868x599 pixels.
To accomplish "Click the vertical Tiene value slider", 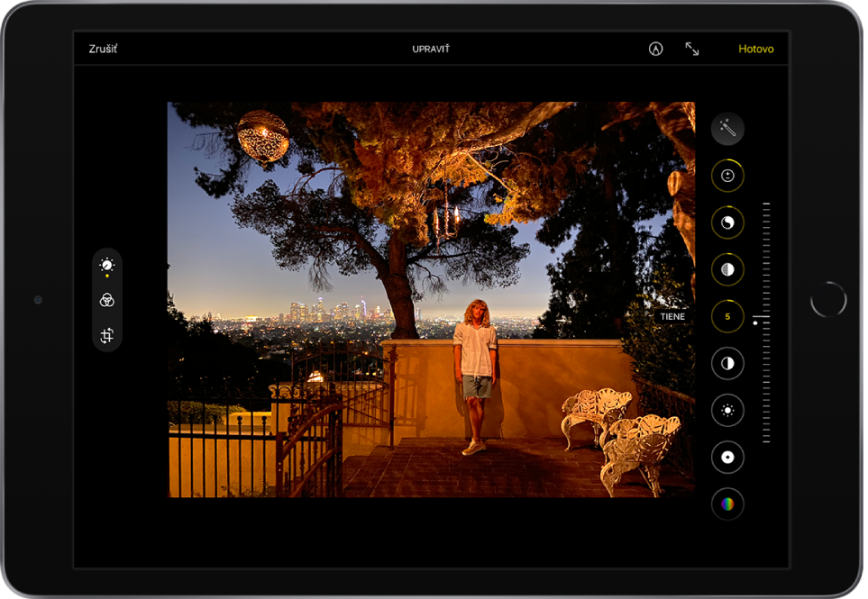I will [765, 322].
